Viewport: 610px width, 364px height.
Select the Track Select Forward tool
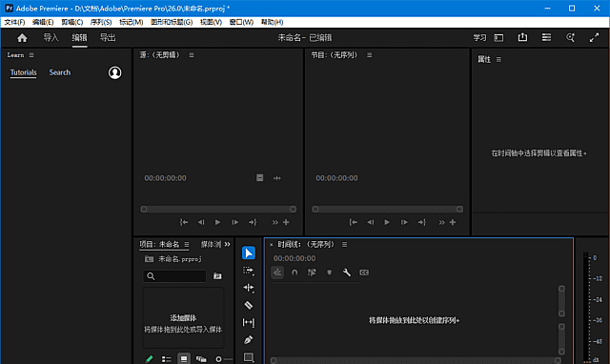249,271
